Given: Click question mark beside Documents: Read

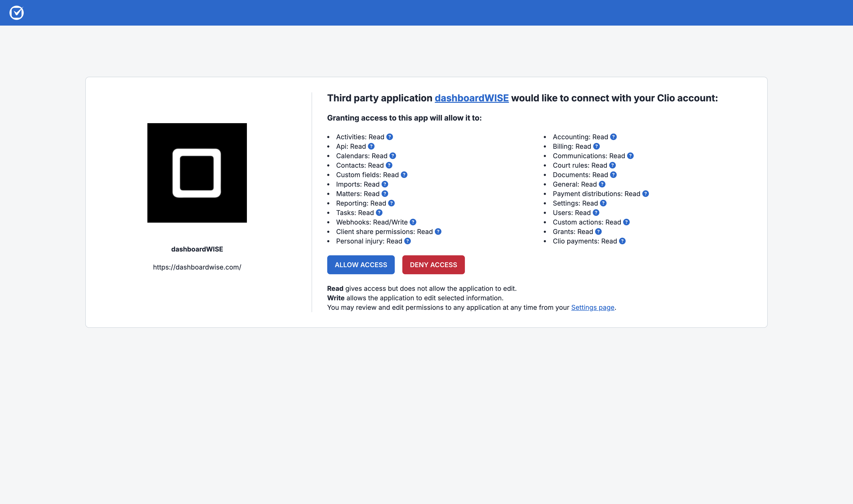Looking at the screenshot, I should pyautogui.click(x=613, y=175).
